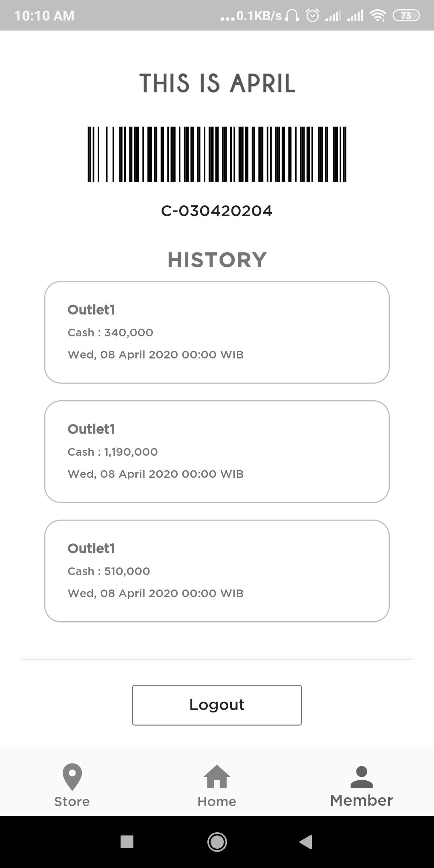The image size is (434, 868).
Task: Tap the Member person icon
Action: click(x=362, y=777)
